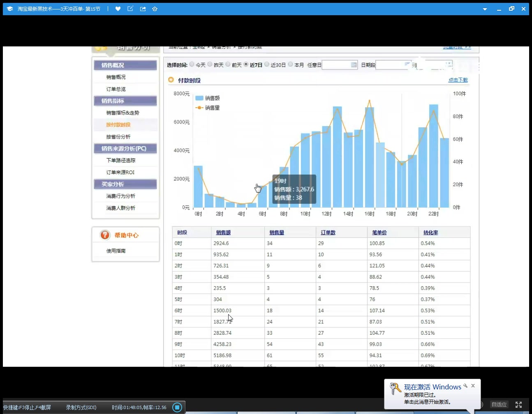Open calendar picker icon for 任意日

[x=354, y=65]
